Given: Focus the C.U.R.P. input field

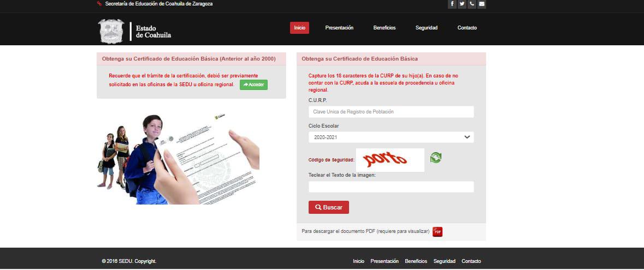Looking at the screenshot, I should [x=391, y=112].
